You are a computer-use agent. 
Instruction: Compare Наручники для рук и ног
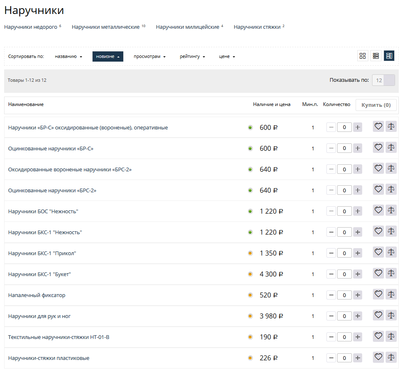click(391, 315)
